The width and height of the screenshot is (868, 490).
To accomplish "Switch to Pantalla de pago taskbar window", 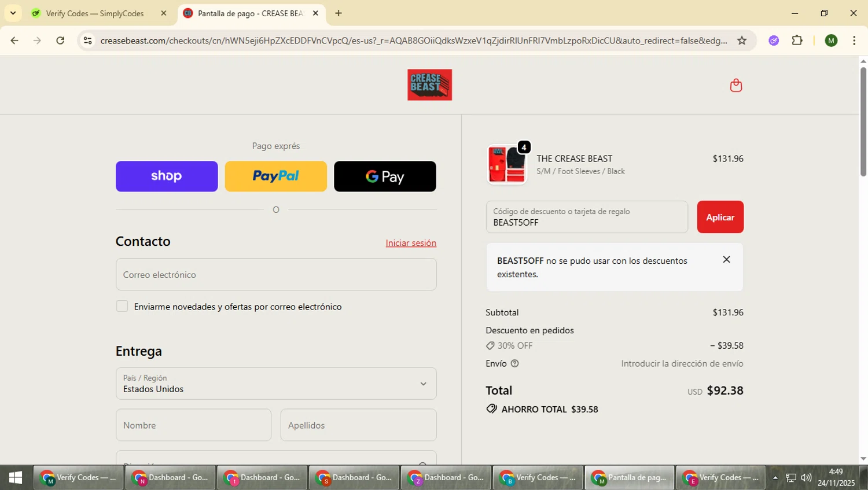I will pos(630,478).
